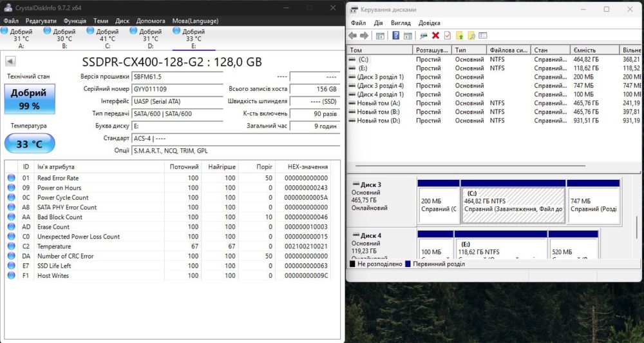The image size is (644, 343).
Task: Click the list view settings toolbar icon
Action: [483, 35]
